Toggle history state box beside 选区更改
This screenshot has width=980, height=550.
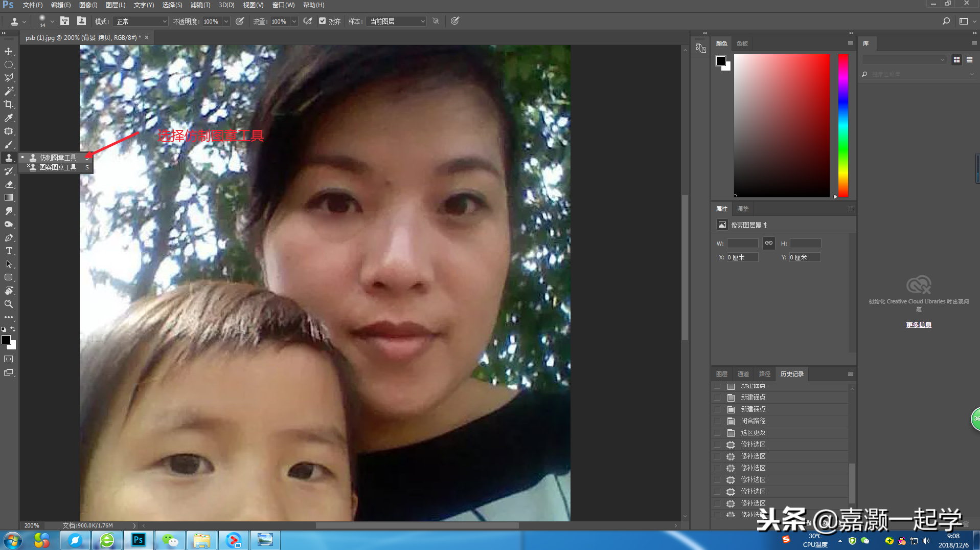[717, 432]
